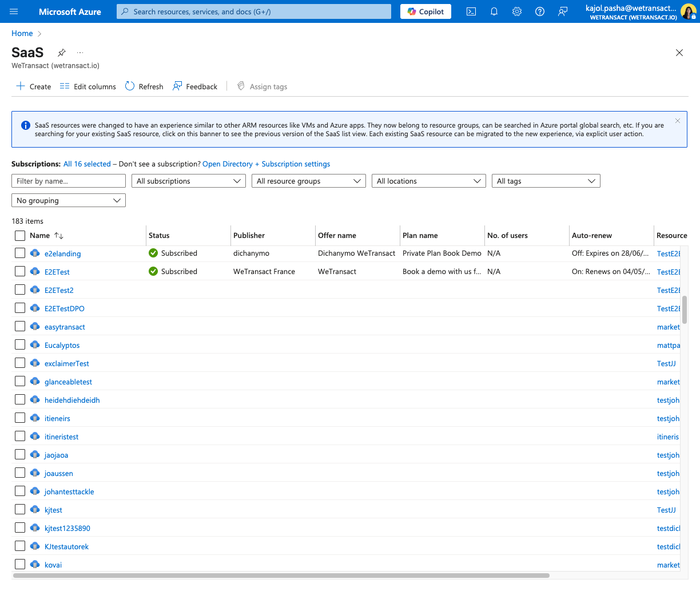
Task: Toggle the select-all checkbox in header
Action: [20, 236]
